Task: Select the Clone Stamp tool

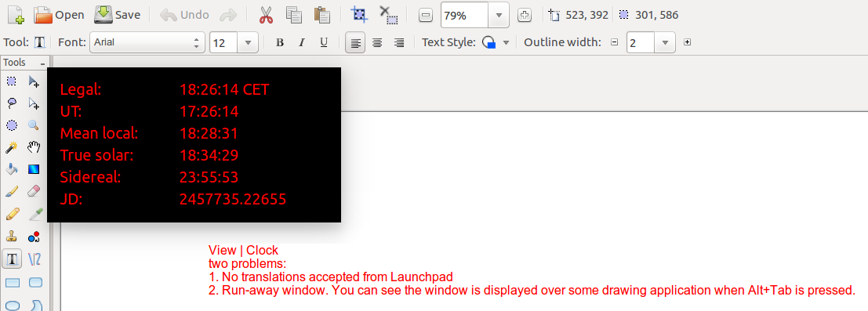Action: (12, 237)
